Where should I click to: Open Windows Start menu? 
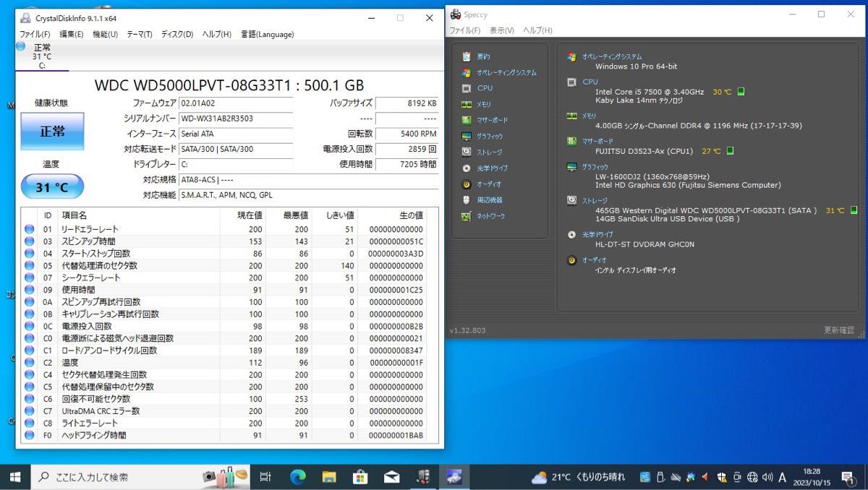point(15,477)
